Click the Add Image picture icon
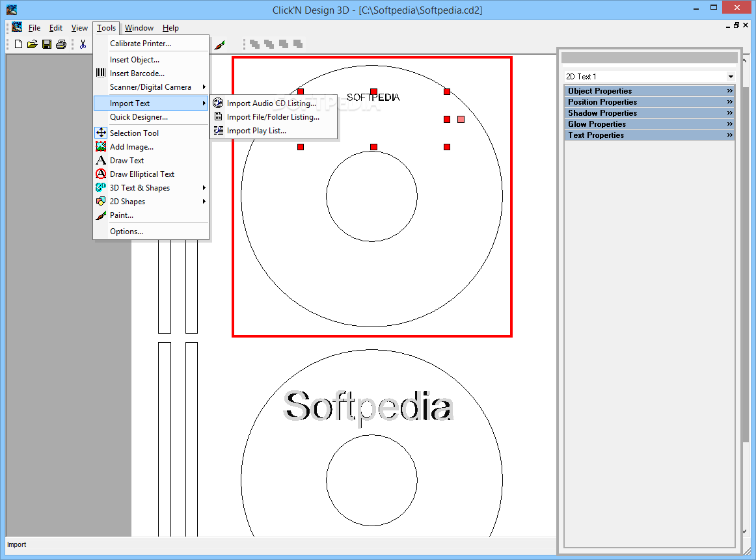Screen dimensions: 756x560 click(101, 146)
